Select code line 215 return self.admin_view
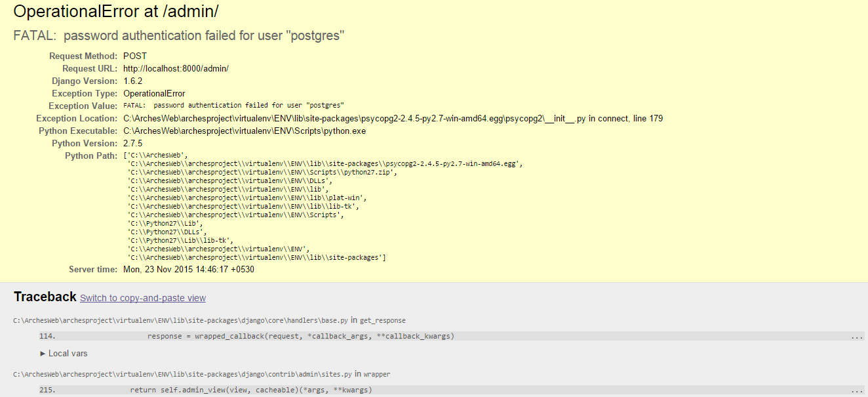The height and width of the screenshot is (397, 868). tap(452, 390)
